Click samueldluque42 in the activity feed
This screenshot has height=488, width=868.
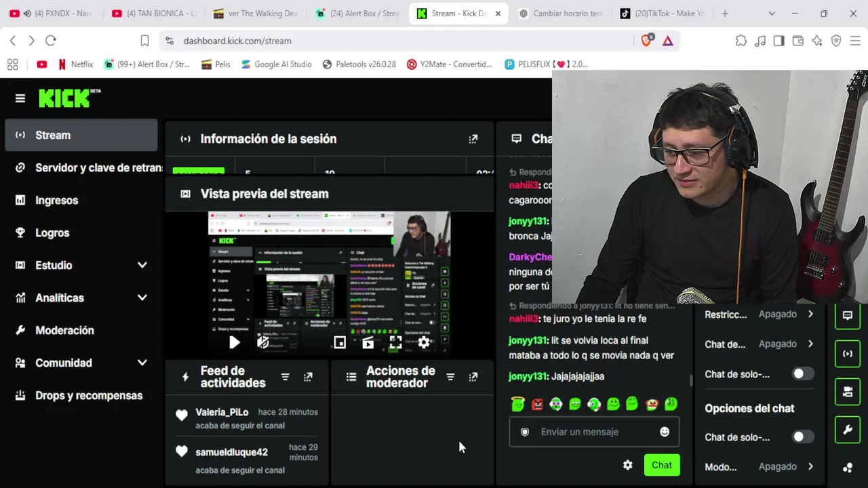(231, 452)
